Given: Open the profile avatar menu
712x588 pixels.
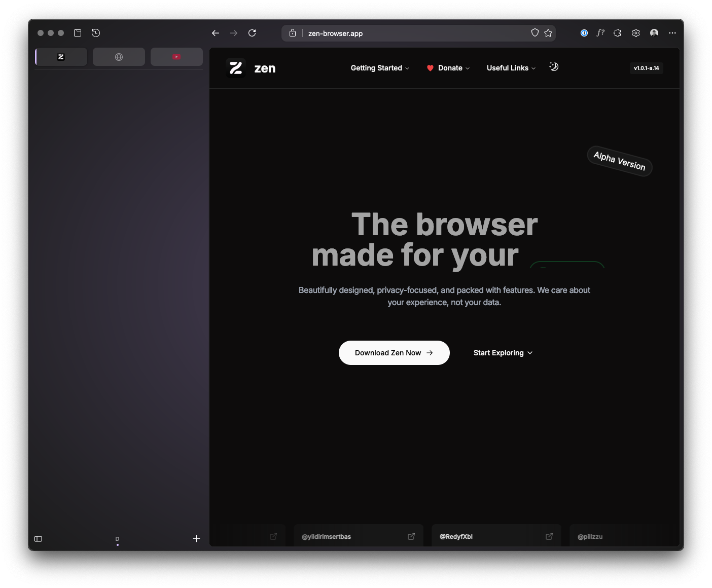Looking at the screenshot, I should coord(654,33).
